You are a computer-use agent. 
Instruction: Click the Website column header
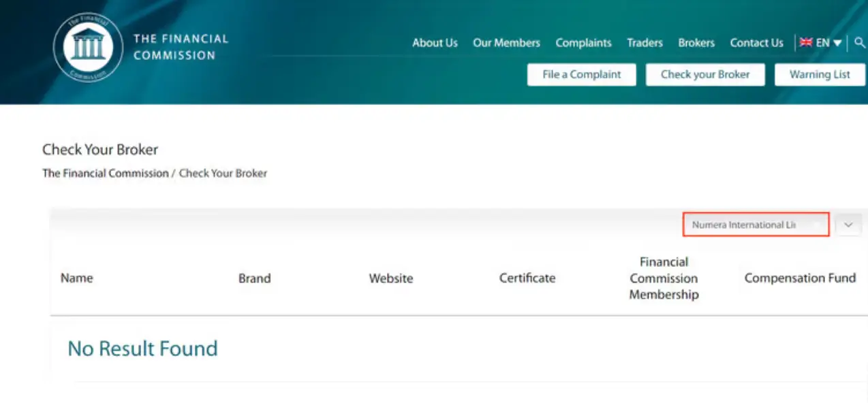tap(391, 278)
